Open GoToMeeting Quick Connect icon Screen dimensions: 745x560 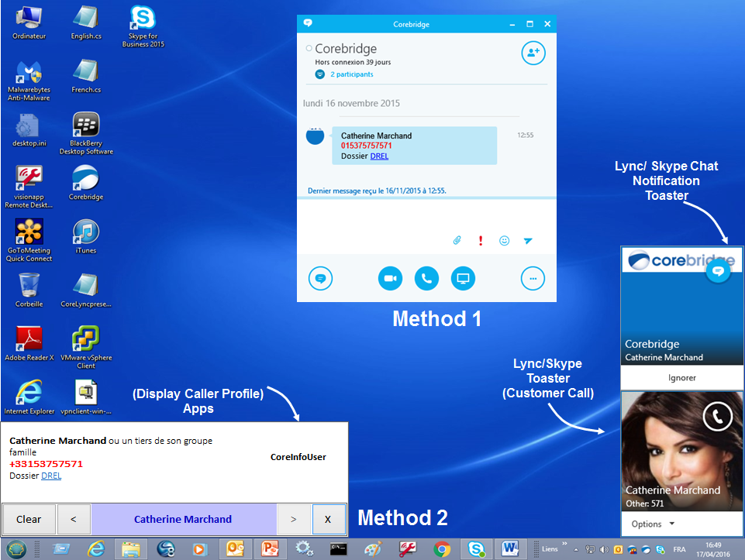[x=29, y=240]
